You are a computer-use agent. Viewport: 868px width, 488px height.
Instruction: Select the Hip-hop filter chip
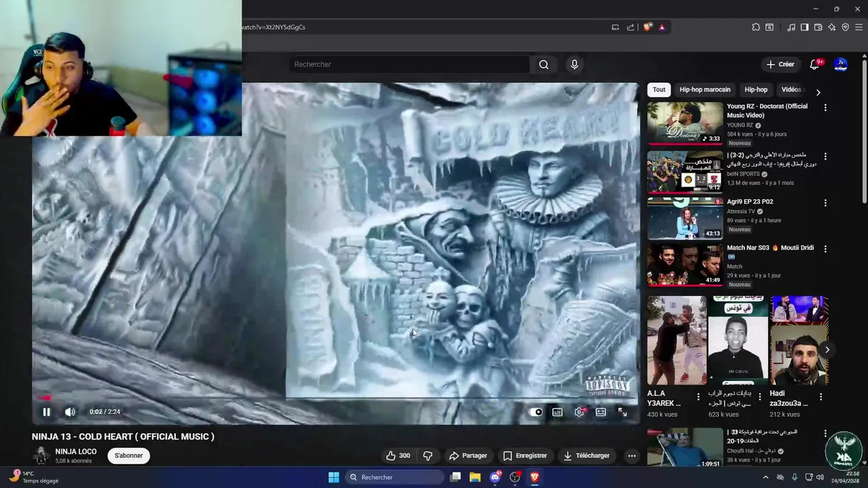(756, 89)
